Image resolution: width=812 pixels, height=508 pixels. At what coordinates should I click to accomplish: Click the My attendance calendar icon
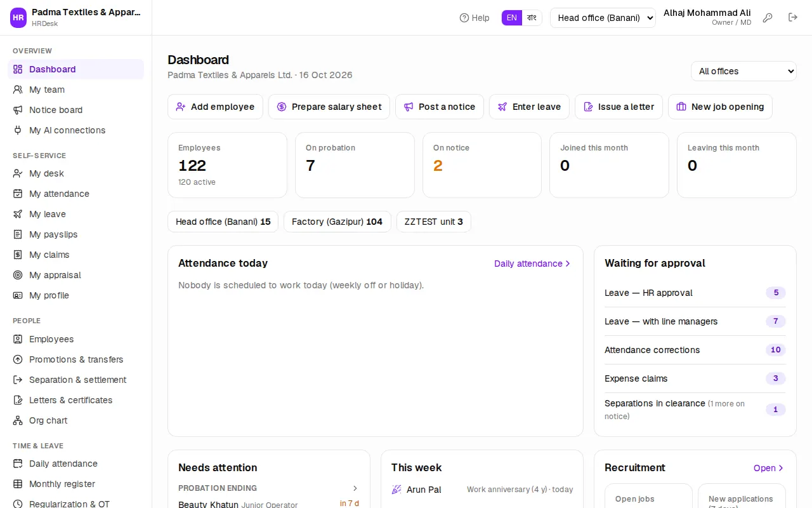coord(18,194)
